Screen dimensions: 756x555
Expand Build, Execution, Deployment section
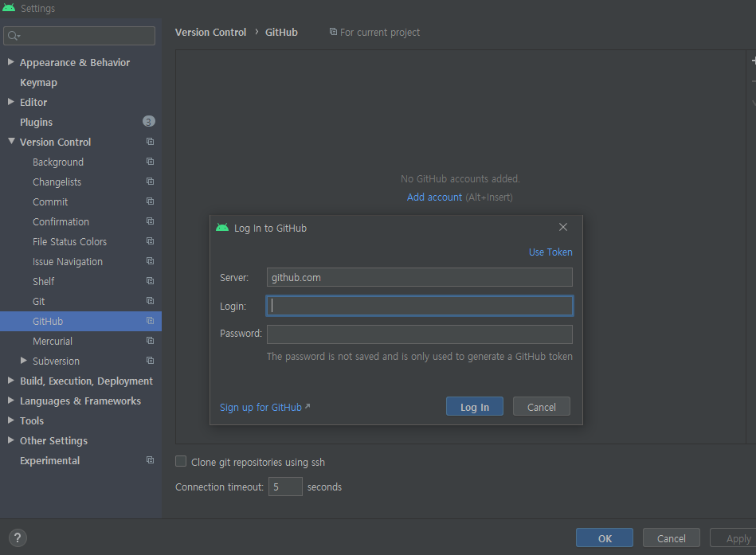(10, 380)
